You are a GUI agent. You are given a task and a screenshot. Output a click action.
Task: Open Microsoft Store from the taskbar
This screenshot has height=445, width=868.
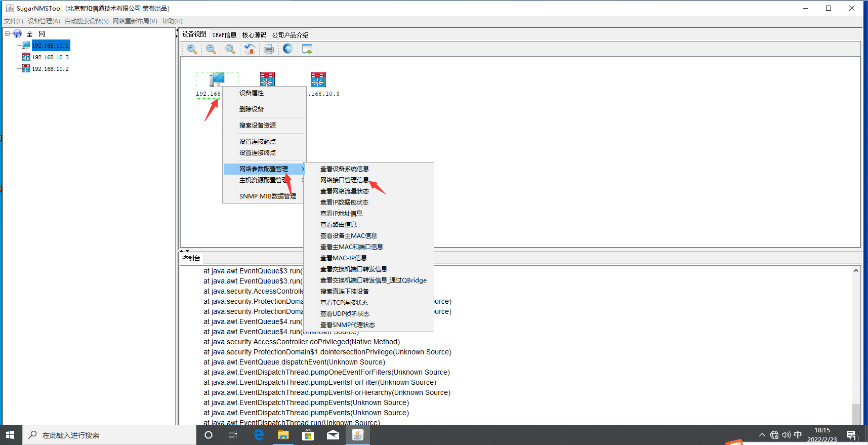(308, 435)
